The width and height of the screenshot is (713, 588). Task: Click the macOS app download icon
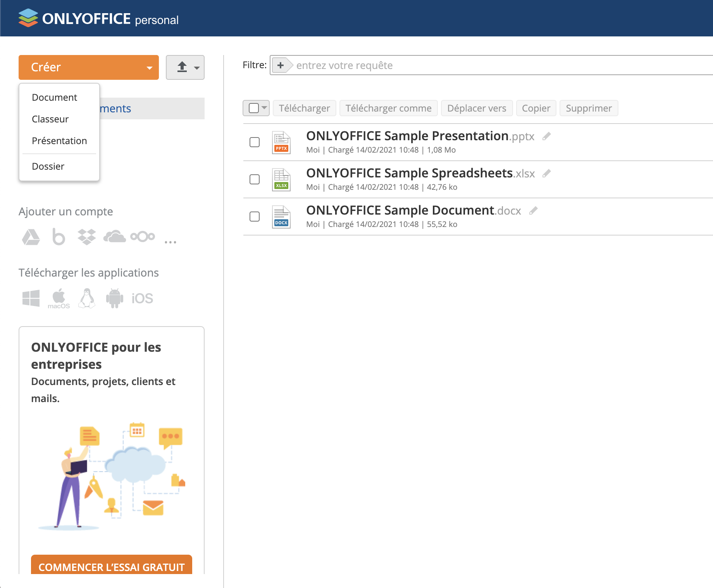pos(59,298)
